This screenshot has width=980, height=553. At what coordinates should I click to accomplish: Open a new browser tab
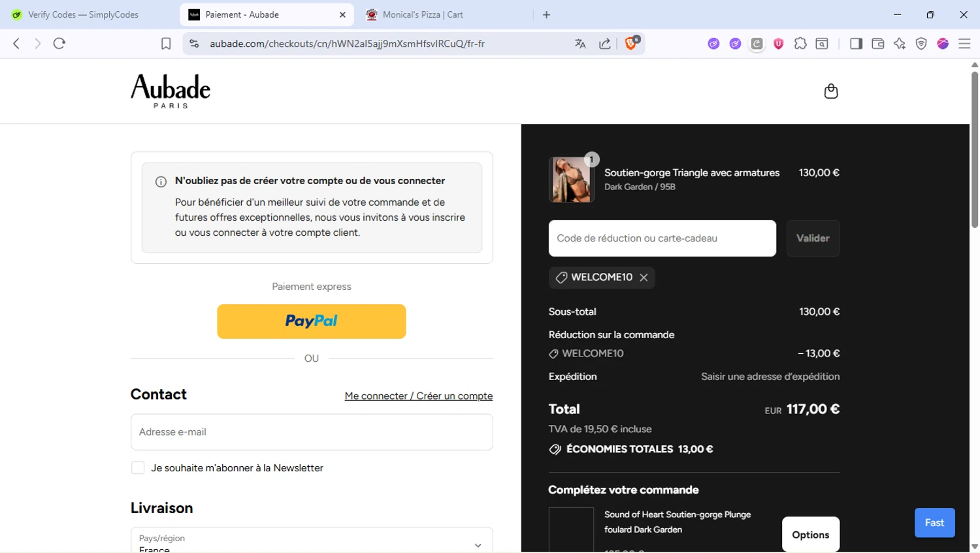(547, 14)
